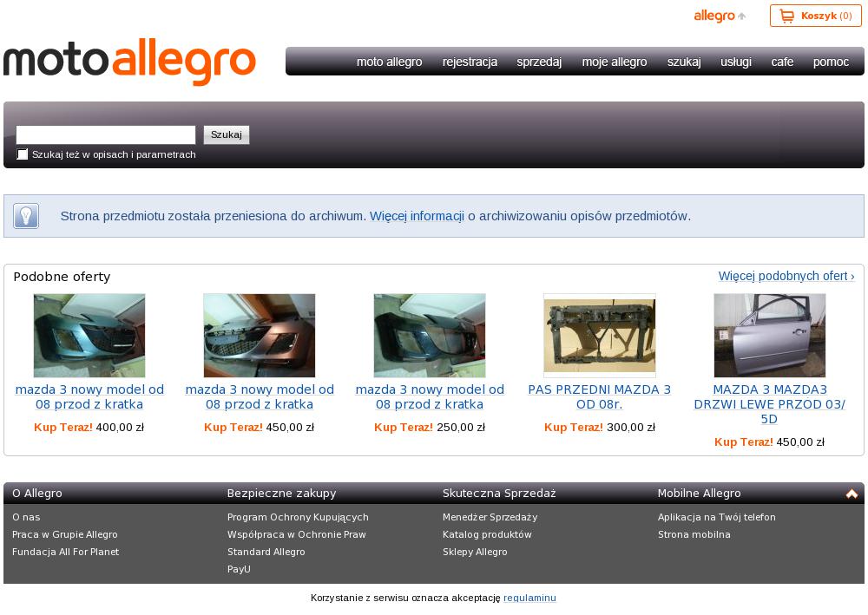Open the allegro link with up arrow
868x615 pixels.
coord(720,16)
